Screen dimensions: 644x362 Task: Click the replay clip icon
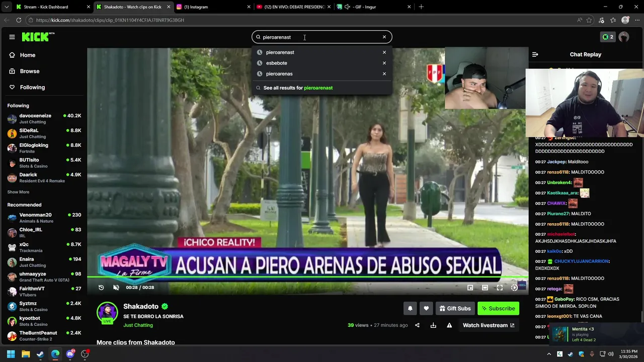coord(101,288)
